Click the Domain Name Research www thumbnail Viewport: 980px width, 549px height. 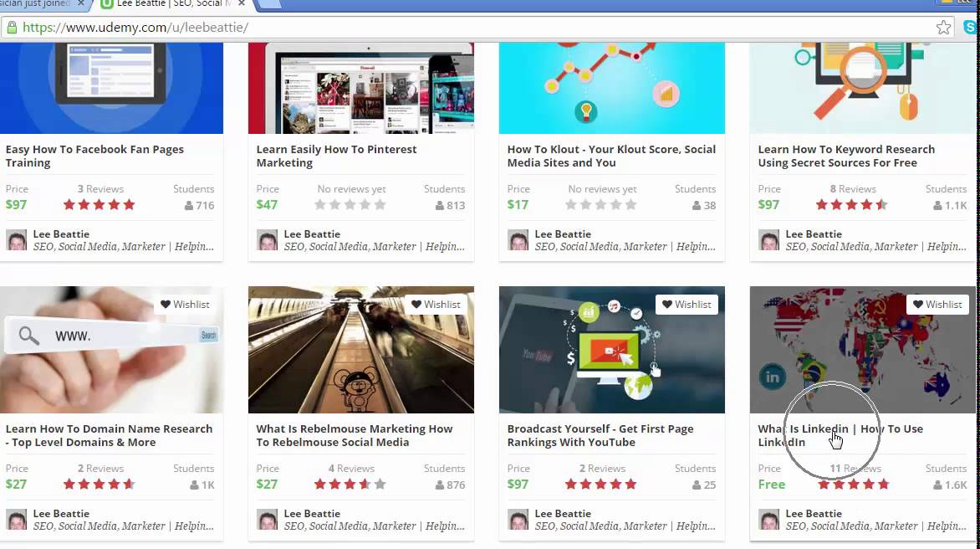[111, 350]
